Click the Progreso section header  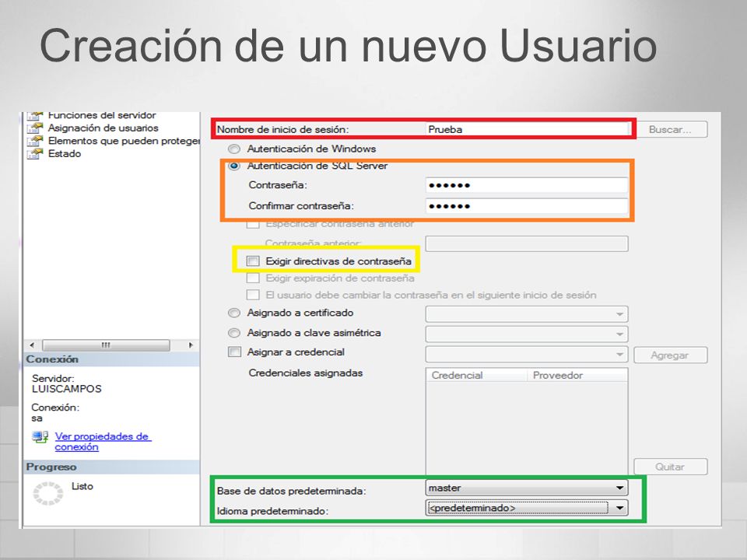(x=112, y=467)
